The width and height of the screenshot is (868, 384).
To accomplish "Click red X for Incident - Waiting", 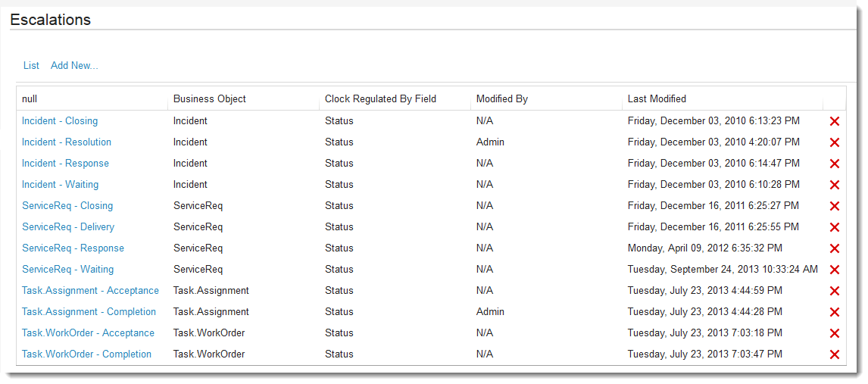I will click(x=835, y=185).
